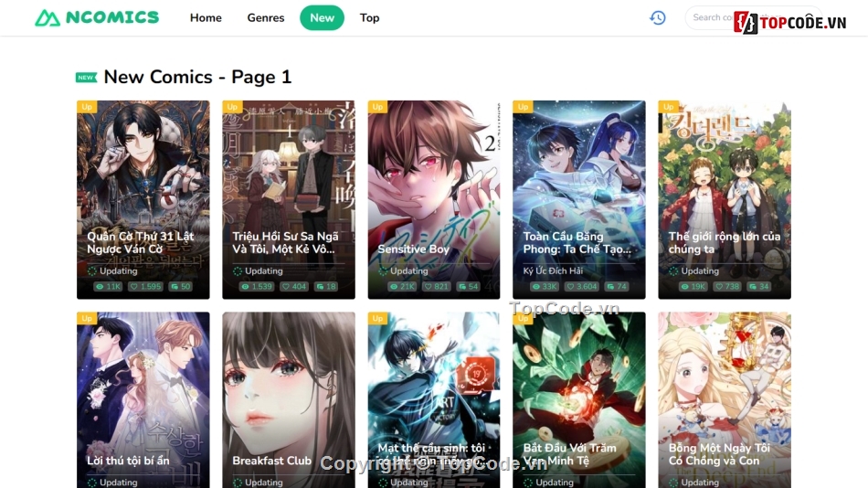Click the green NEW tag by heading

tap(87, 78)
